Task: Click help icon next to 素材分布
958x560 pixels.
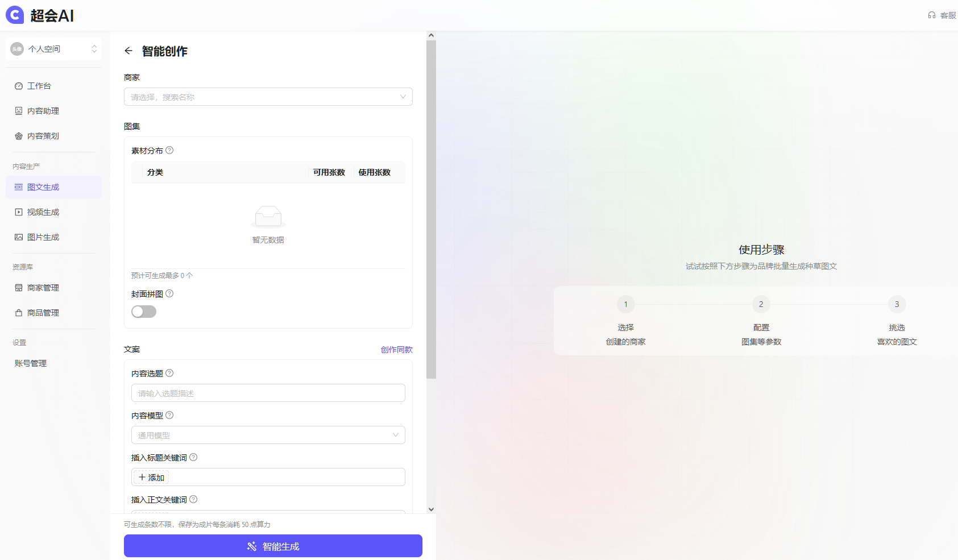Action: 169,151
